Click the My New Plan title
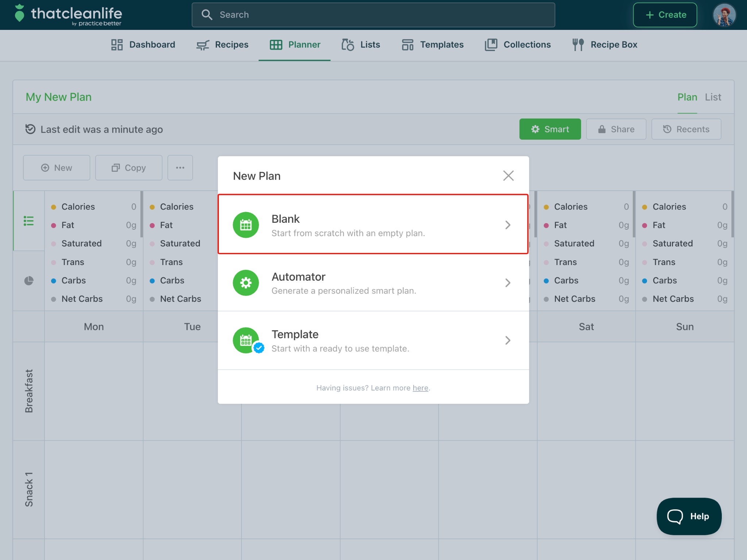747x560 pixels. 59,97
